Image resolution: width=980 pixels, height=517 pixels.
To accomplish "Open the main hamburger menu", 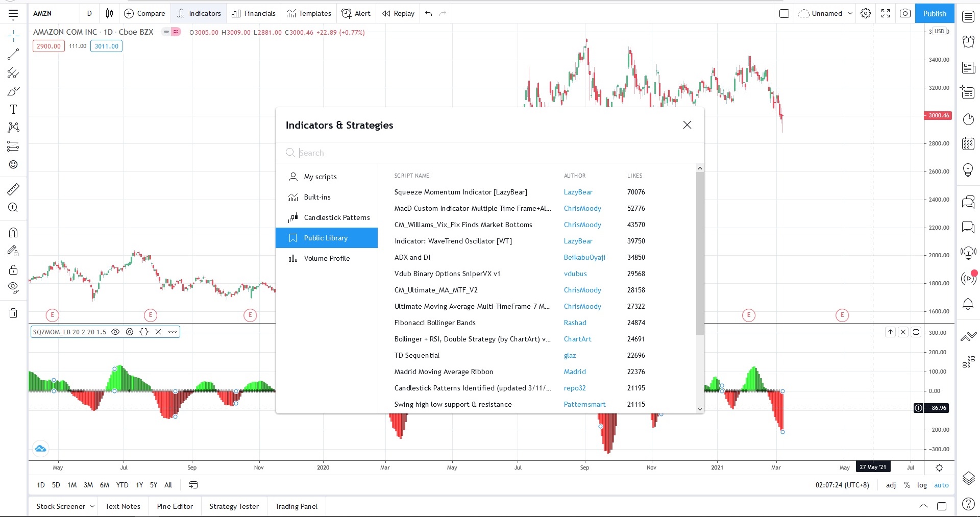I will 13,13.
